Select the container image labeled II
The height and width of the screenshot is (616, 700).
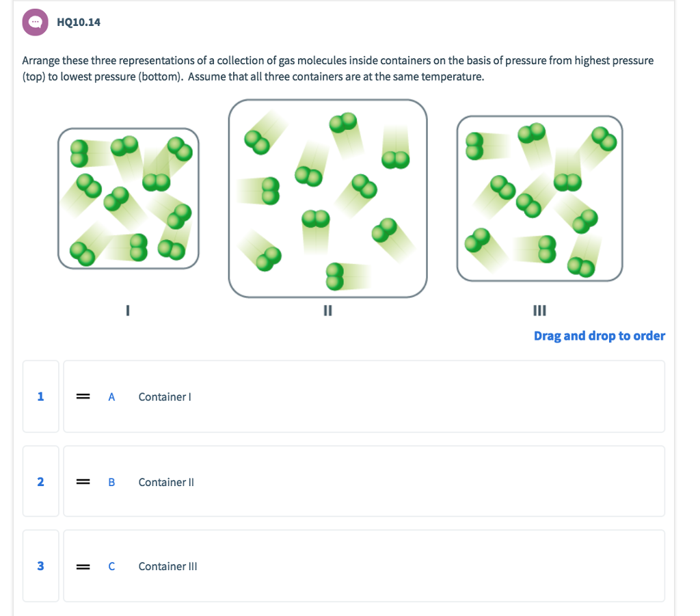pos(327,198)
